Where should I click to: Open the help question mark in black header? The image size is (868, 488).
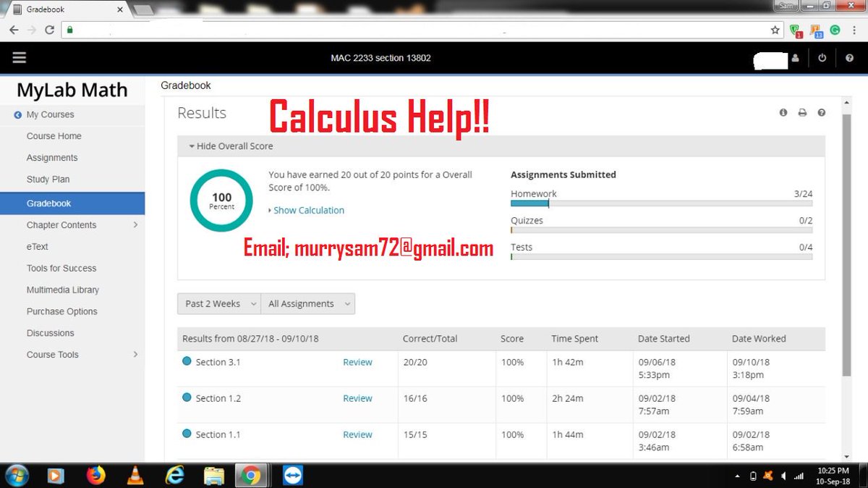849,58
